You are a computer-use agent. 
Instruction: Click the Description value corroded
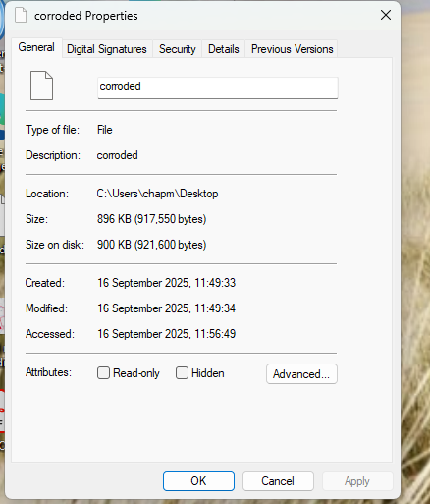(117, 155)
